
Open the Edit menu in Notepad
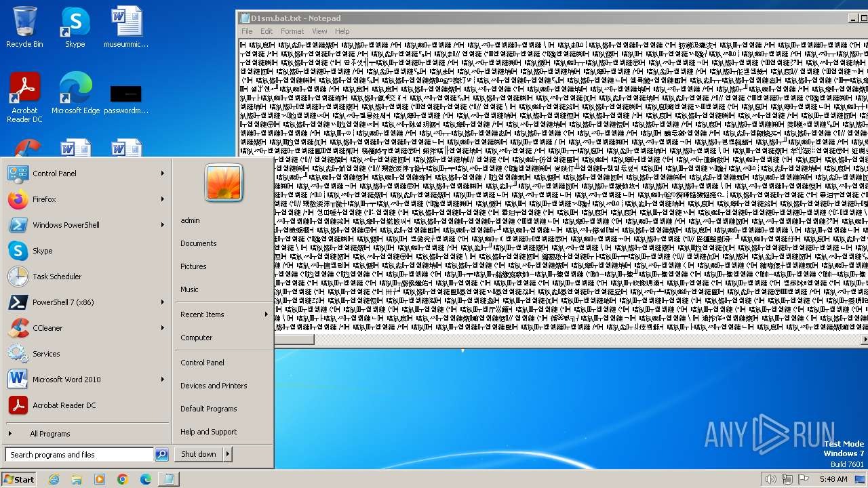[267, 31]
